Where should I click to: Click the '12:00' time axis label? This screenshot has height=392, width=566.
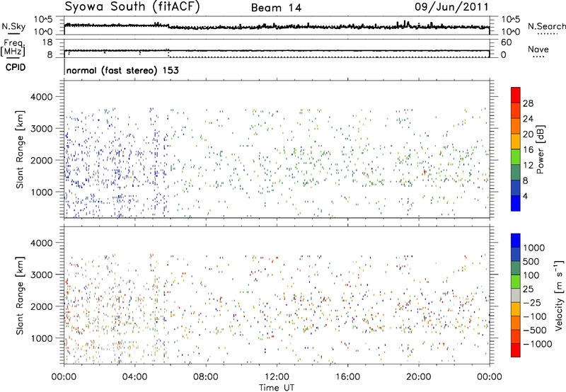(277, 377)
